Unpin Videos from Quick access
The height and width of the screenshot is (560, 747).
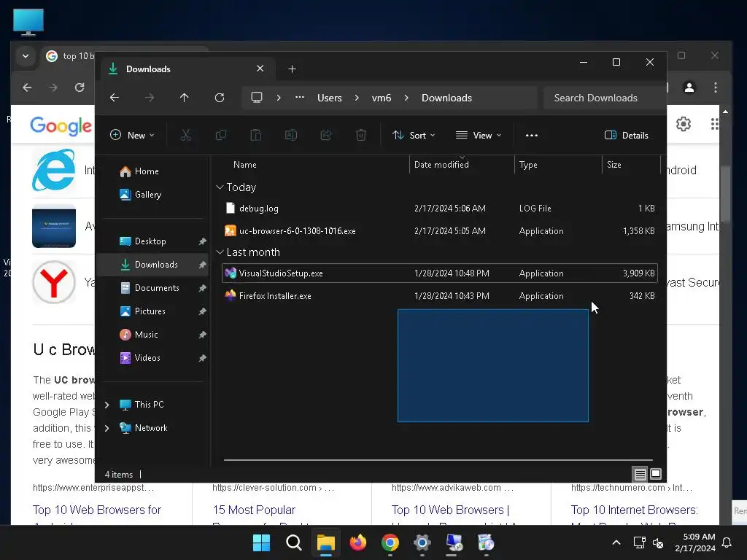[203, 358]
